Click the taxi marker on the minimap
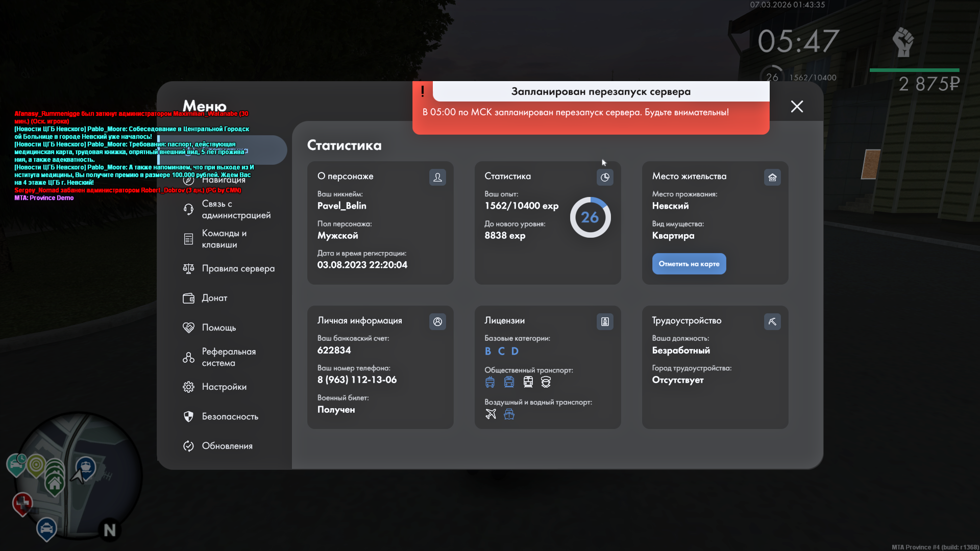Screen dimensions: 980x551 click(46, 528)
